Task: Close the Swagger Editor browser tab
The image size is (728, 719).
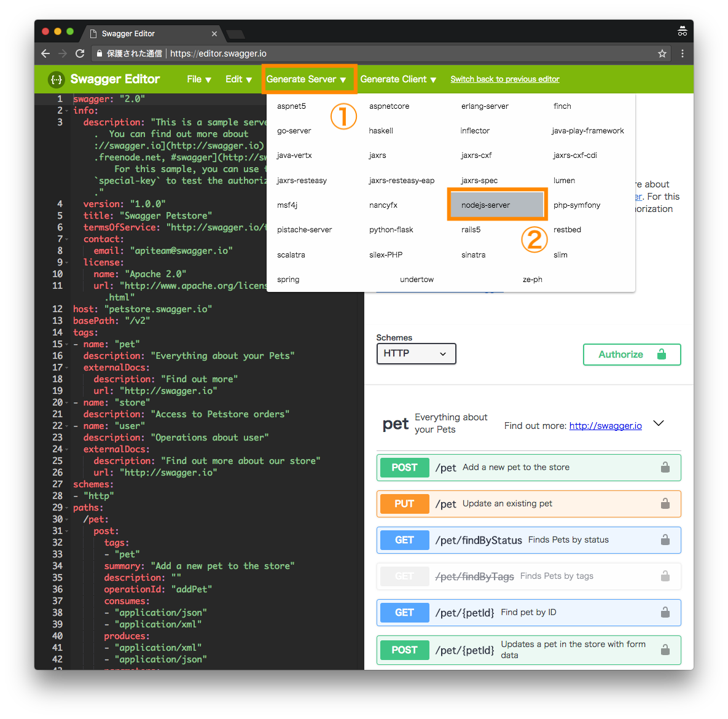Action: [x=214, y=34]
